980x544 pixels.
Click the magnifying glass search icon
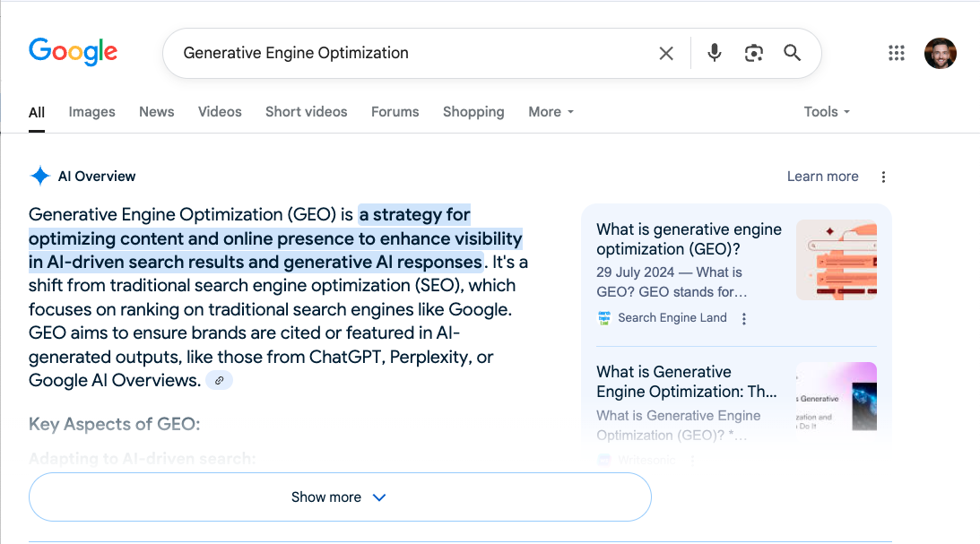pyautogui.click(x=793, y=53)
